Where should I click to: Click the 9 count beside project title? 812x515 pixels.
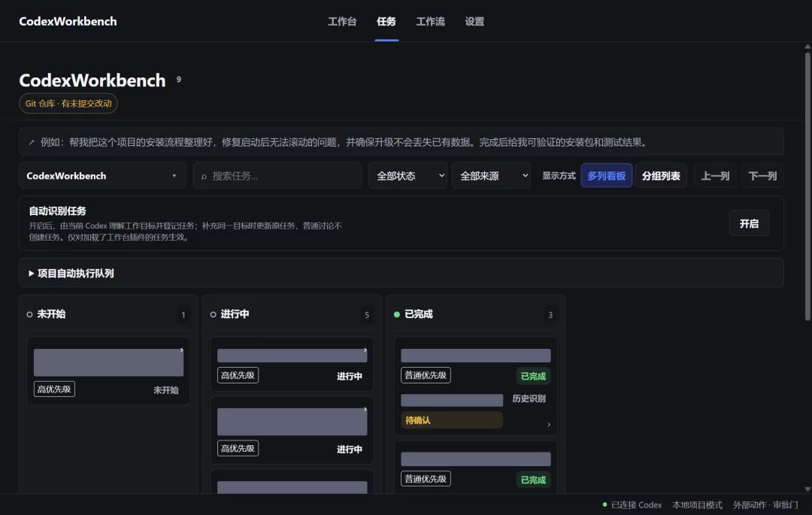[179, 79]
